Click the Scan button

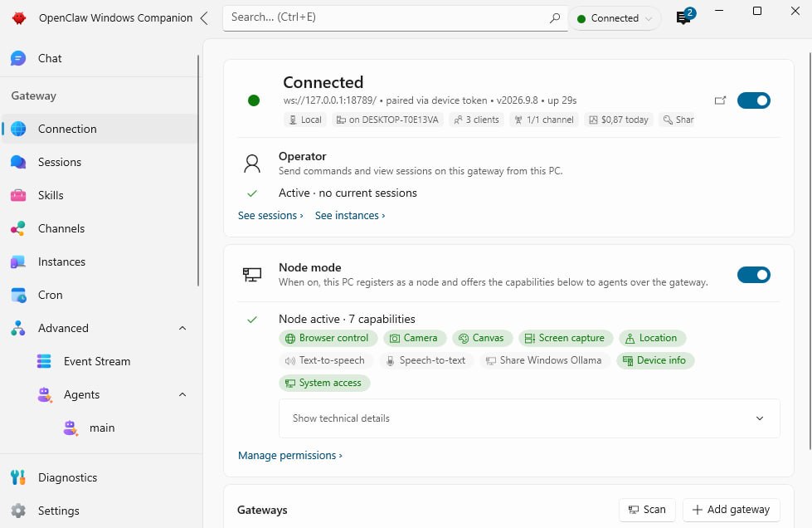tap(647, 510)
